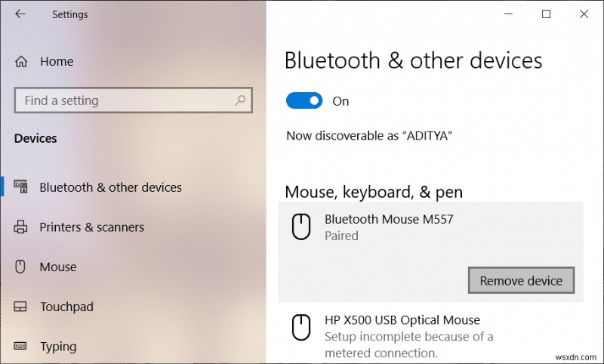604x364 pixels.
Task: Click the HP X500 mouse device icon
Action: [301, 328]
